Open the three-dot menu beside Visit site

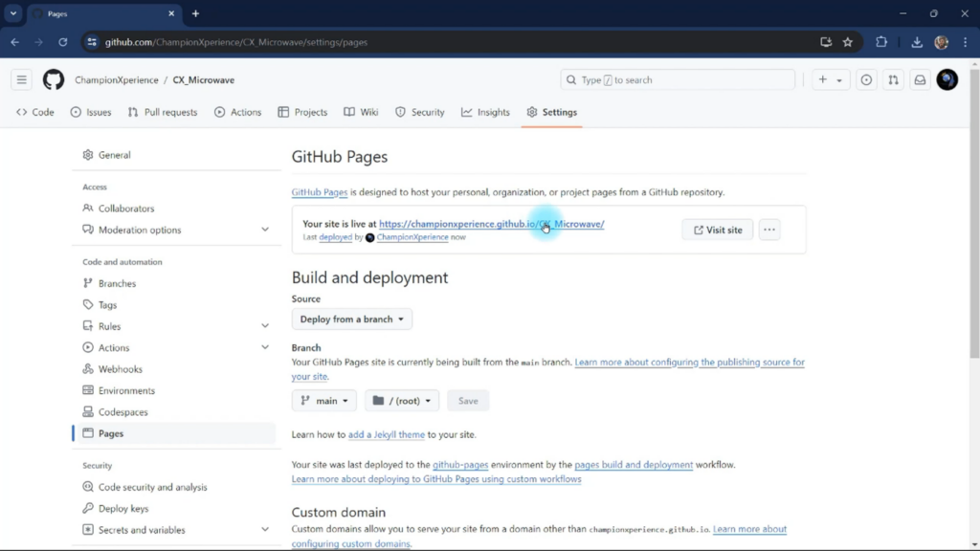coord(769,230)
